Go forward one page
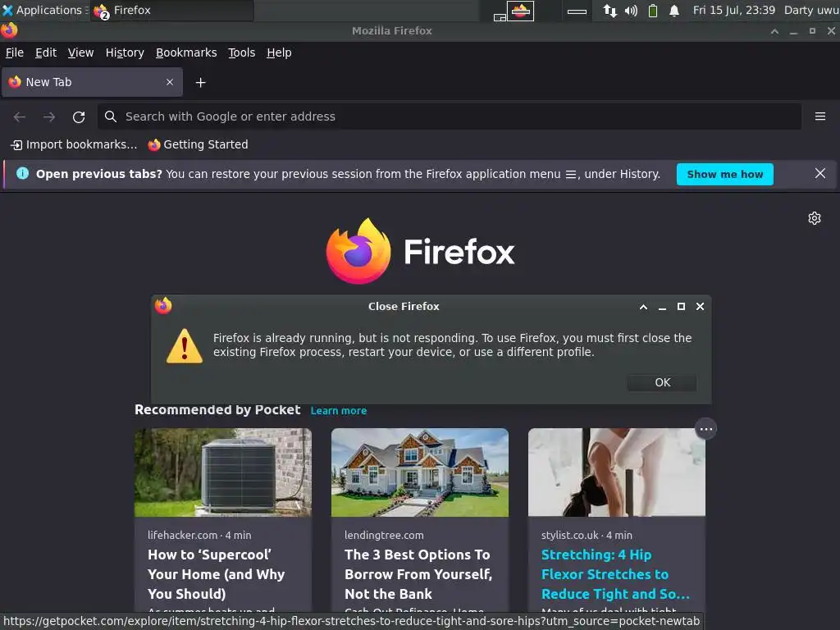Image resolution: width=840 pixels, height=630 pixels. tap(49, 116)
